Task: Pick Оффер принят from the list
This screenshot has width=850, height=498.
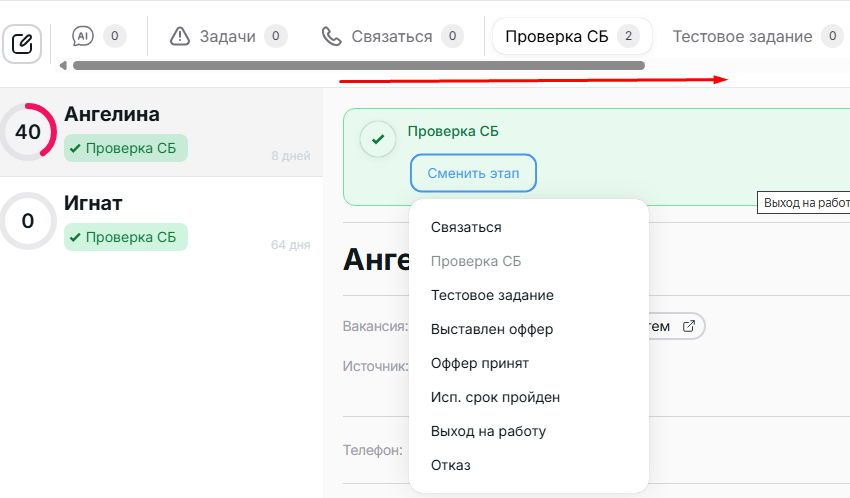Action: pos(480,363)
